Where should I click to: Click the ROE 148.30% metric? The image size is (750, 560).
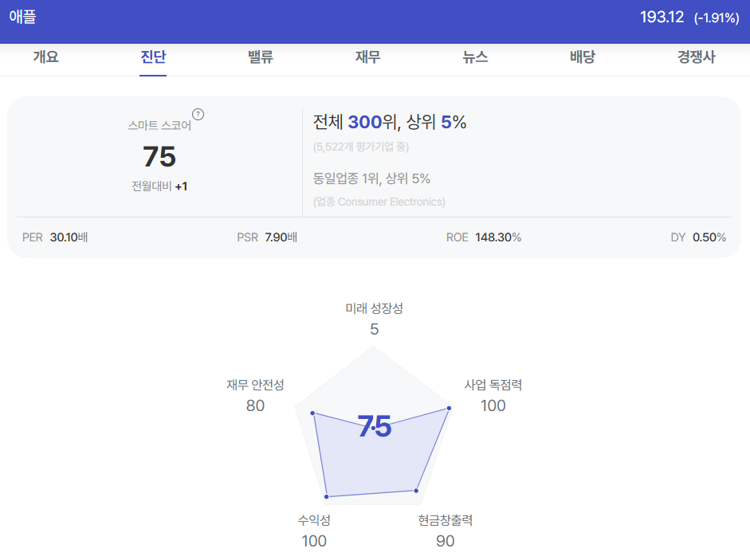[484, 237]
